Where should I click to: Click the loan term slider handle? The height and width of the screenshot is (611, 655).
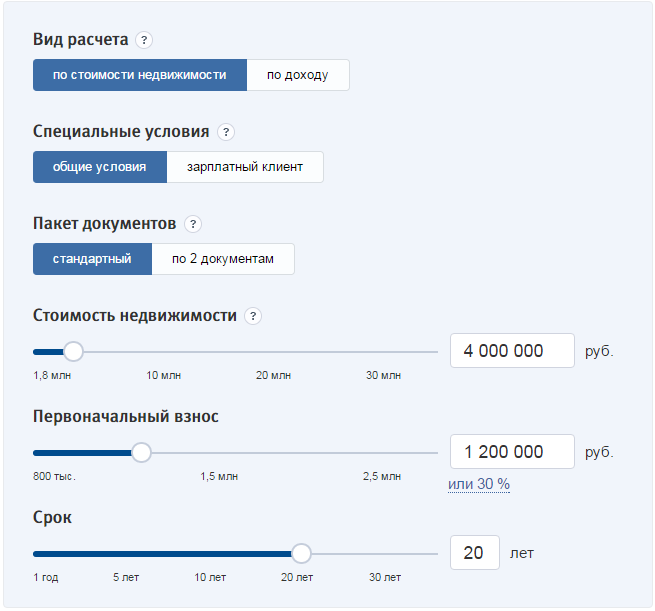(301, 554)
